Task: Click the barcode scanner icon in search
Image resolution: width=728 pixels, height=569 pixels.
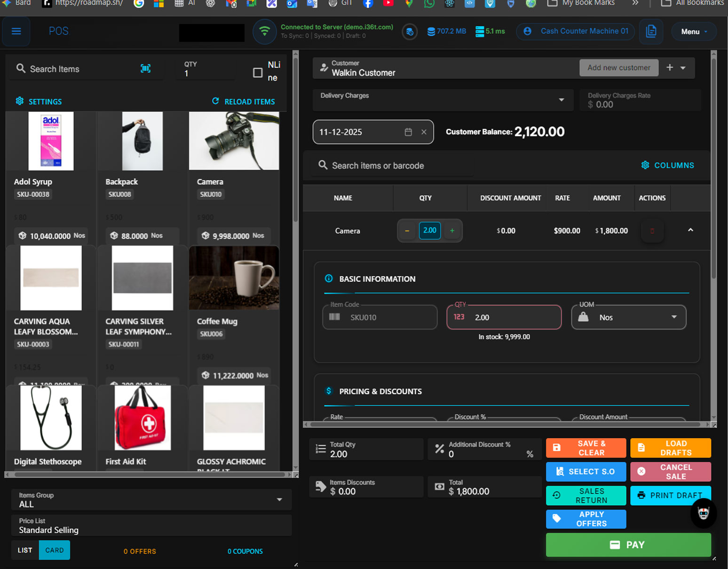Action: (x=146, y=69)
